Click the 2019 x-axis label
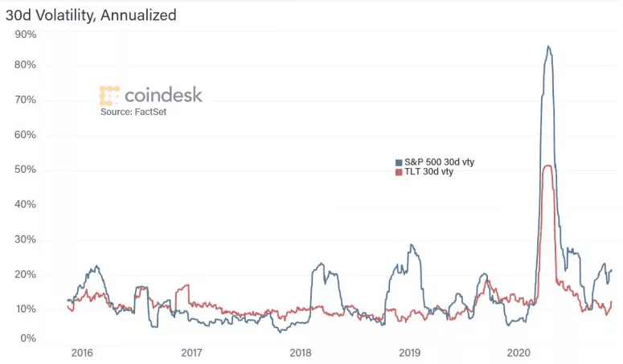 (x=410, y=353)
